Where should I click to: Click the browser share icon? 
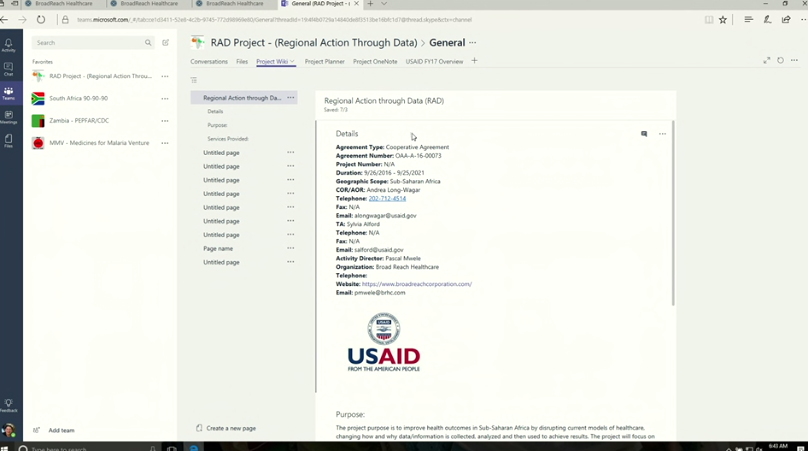point(786,20)
